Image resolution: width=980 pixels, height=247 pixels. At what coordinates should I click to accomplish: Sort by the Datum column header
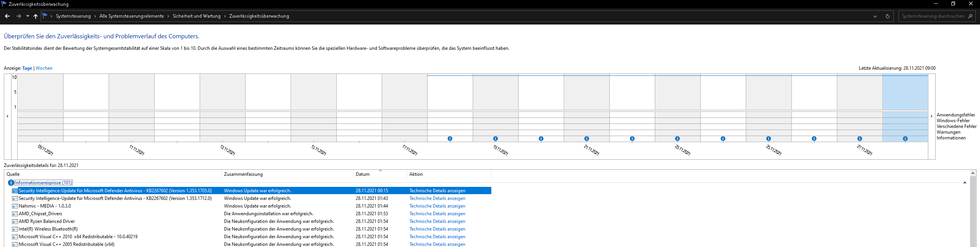380,174
